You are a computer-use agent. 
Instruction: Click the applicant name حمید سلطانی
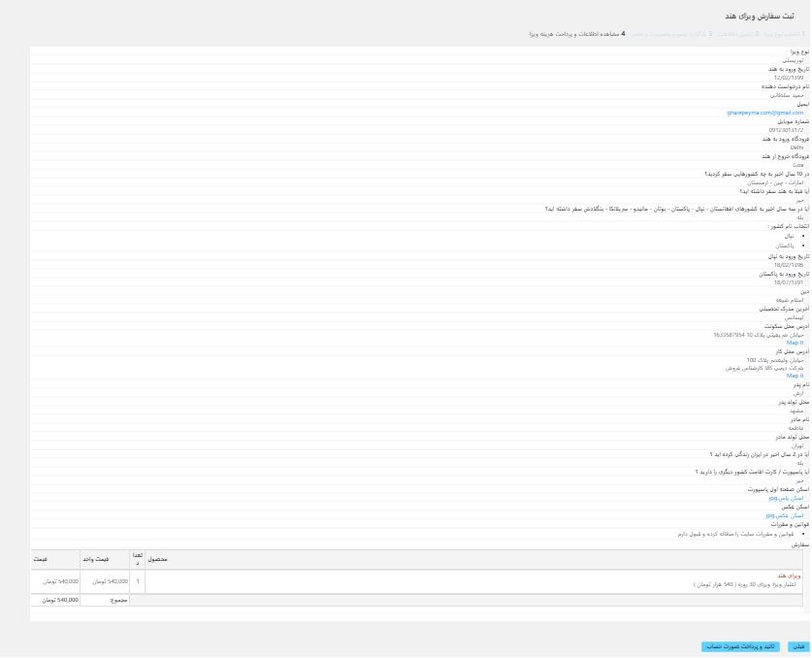click(787, 95)
